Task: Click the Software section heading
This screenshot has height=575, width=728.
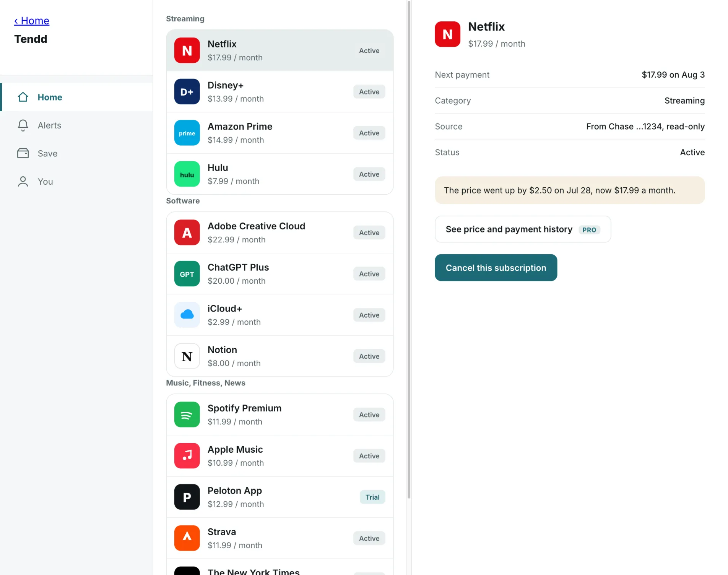Action: pos(183,201)
